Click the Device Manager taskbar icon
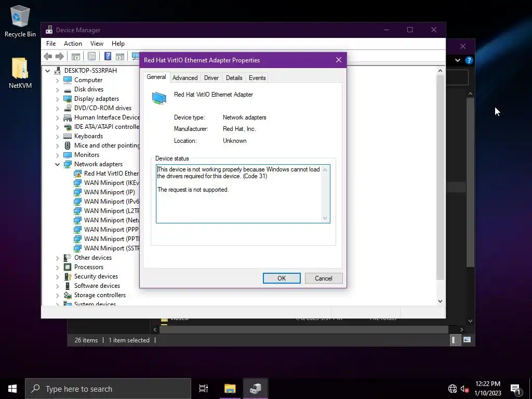The width and height of the screenshot is (532, 399). pyautogui.click(x=256, y=389)
